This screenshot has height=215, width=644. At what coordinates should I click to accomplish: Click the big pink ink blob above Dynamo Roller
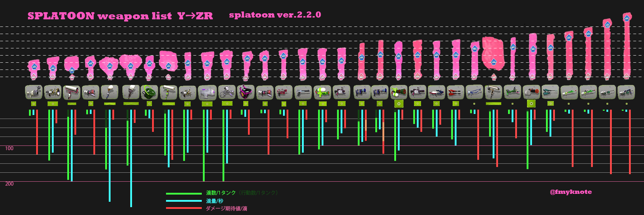coord(493,53)
